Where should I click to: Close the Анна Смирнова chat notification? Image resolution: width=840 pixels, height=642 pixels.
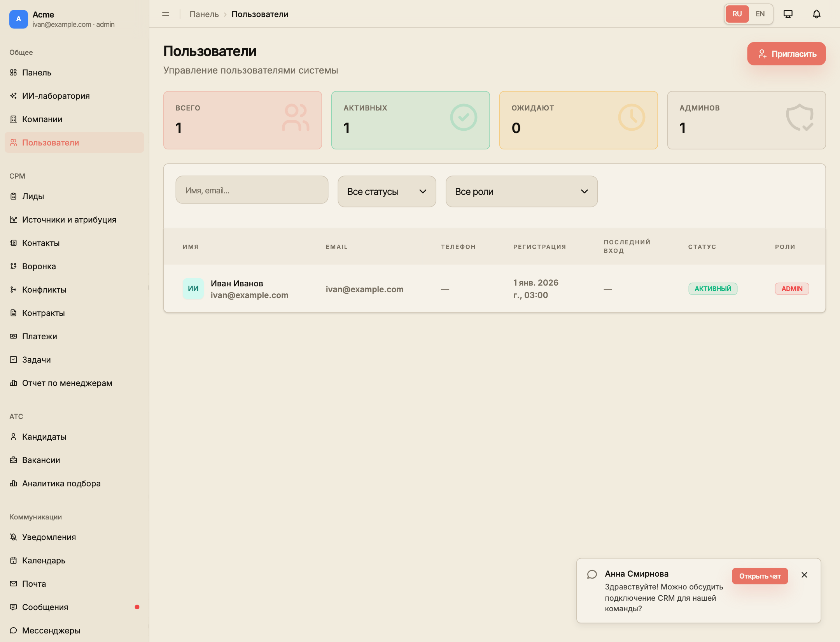pos(805,575)
